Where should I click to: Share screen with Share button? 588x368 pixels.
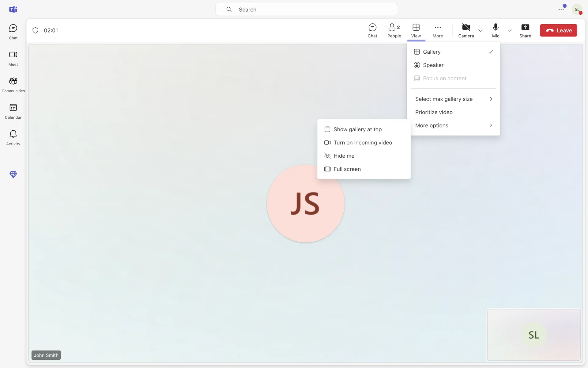pos(525,30)
